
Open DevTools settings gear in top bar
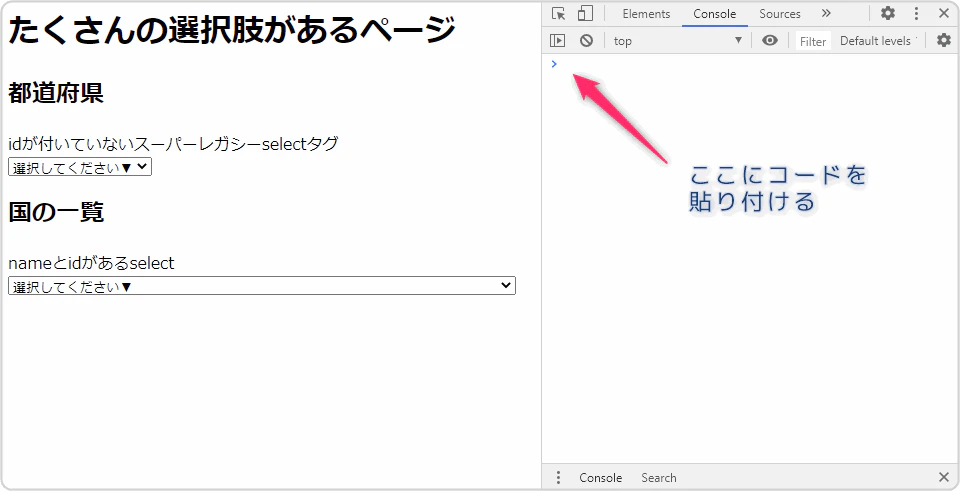tap(887, 13)
